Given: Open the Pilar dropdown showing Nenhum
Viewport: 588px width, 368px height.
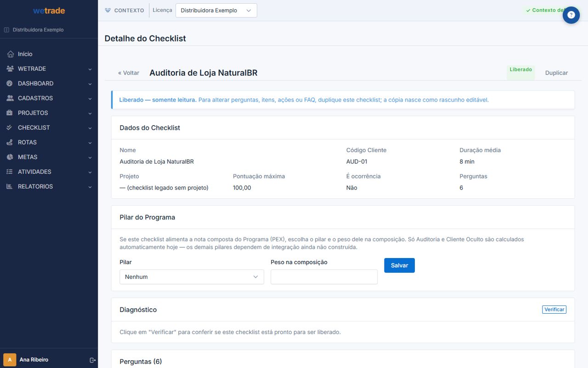Looking at the screenshot, I should point(192,277).
